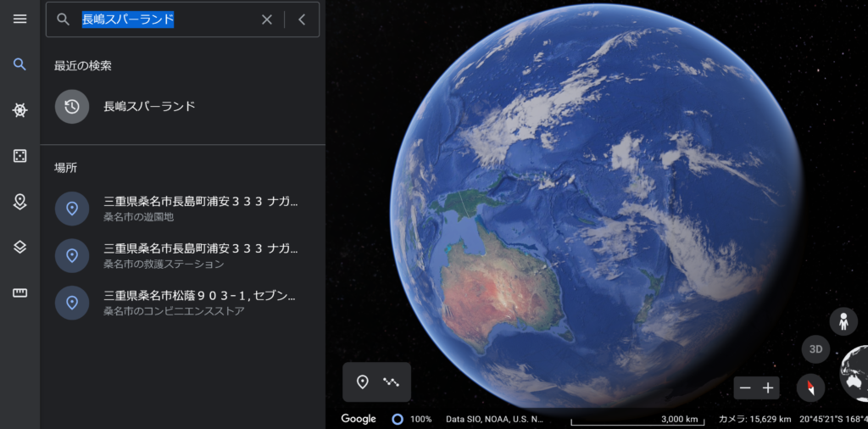The width and height of the screenshot is (868, 429).
Task: Open Map Style layers icon
Action: pyautogui.click(x=20, y=247)
